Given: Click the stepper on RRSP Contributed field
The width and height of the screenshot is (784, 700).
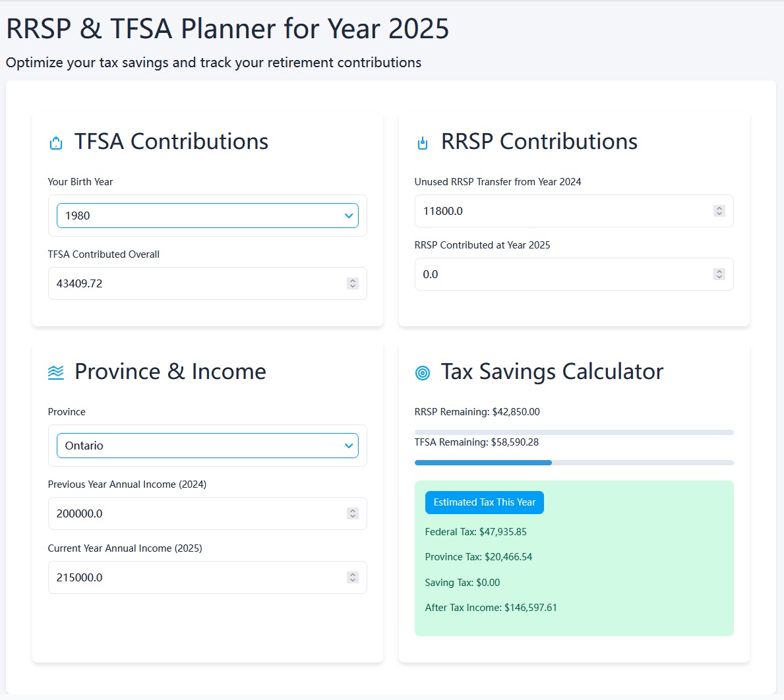Looking at the screenshot, I should 719,274.
